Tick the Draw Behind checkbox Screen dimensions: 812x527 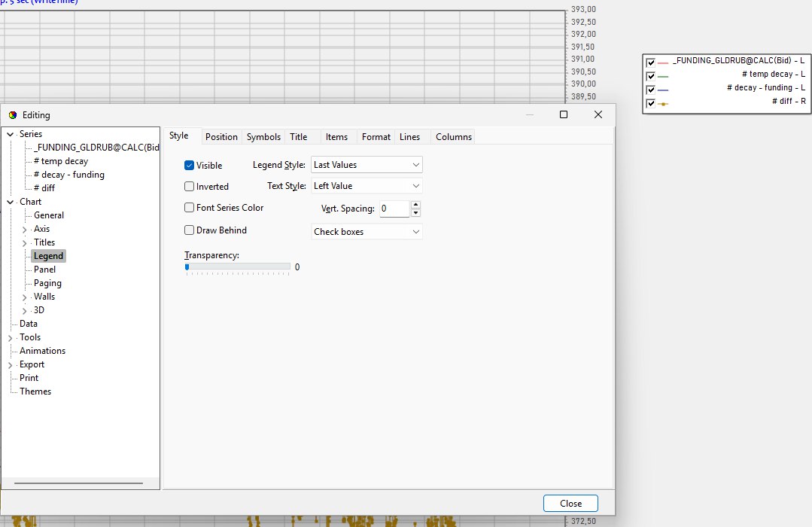(x=189, y=230)
